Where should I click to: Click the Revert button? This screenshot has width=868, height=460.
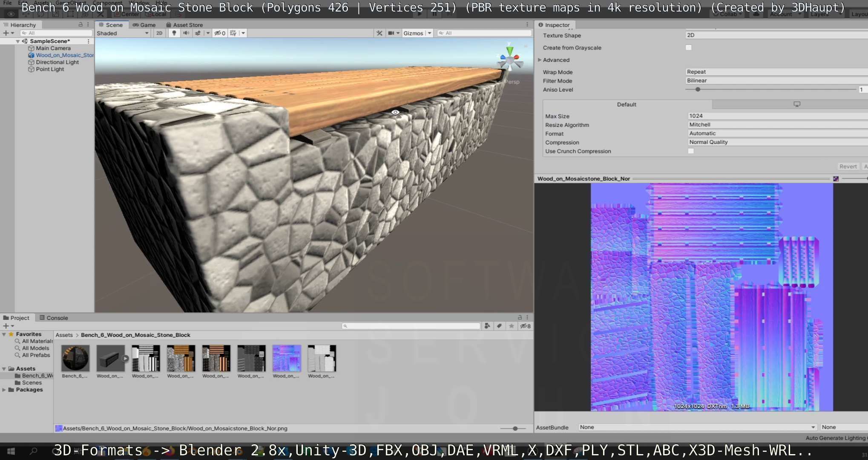point(848,167)
